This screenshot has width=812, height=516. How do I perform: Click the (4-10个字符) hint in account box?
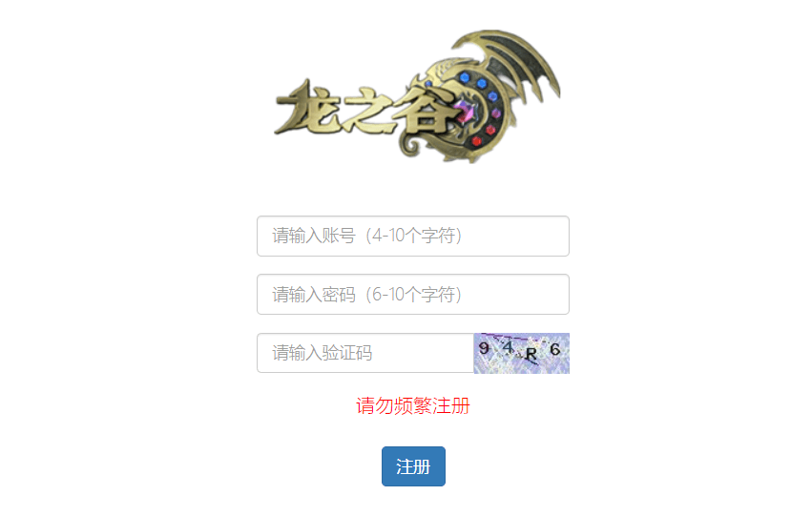coord(413,236)
